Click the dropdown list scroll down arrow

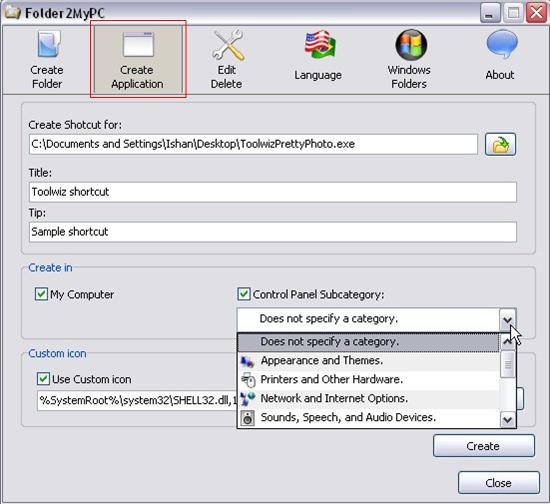[508, 419]
